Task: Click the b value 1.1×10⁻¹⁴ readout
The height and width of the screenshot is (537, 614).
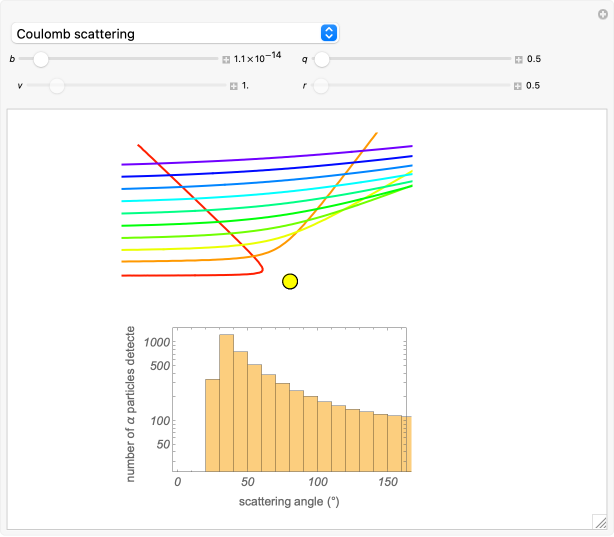Action: (x=259, y=60)
